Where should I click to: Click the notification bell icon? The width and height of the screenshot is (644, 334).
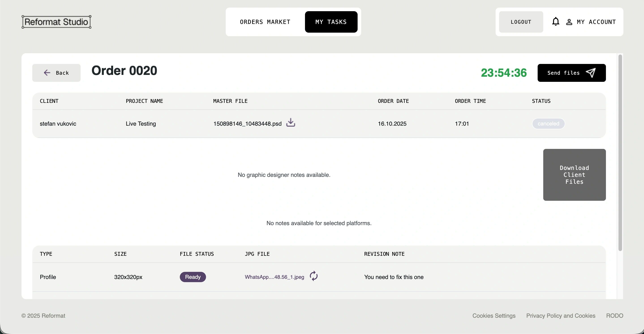[x=556, y=22]
